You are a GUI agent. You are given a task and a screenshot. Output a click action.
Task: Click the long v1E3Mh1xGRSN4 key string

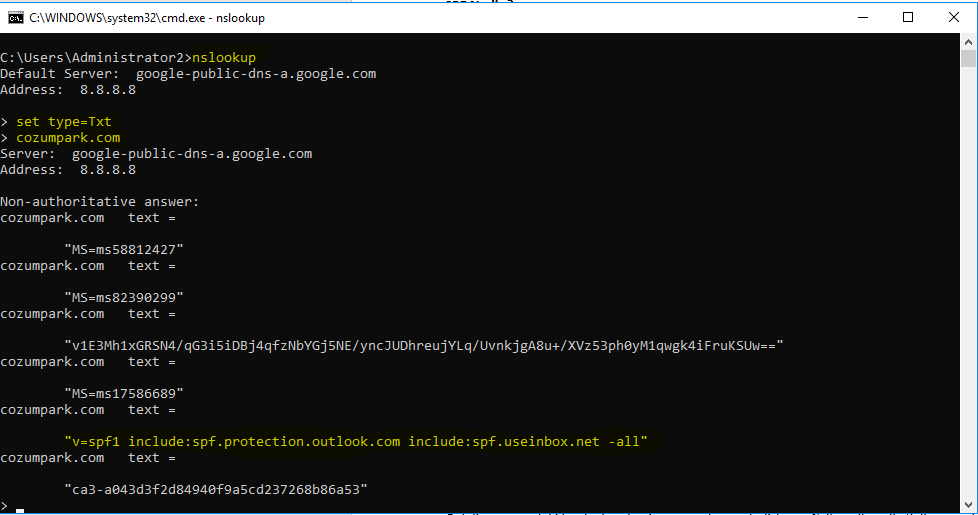point(424,345)
